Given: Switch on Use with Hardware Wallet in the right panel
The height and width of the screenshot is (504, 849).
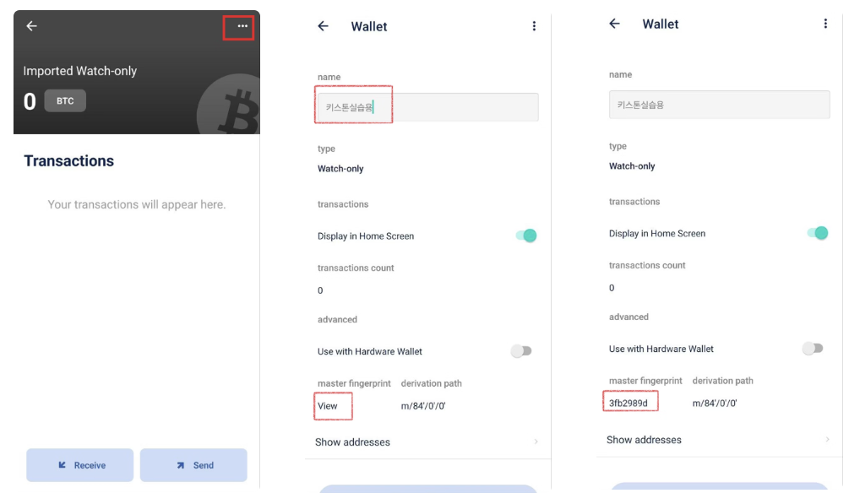Looking at the screenshot, I should (x=813, y=349).
